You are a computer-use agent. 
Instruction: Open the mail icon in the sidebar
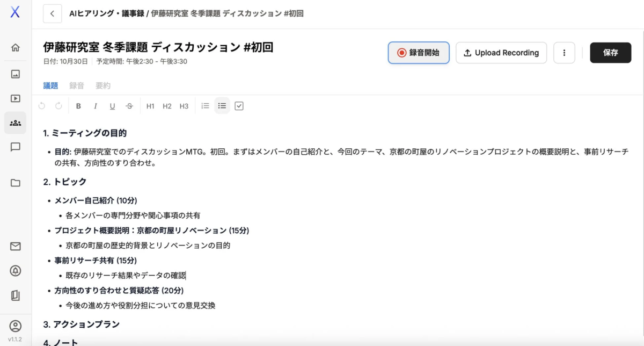15,246
